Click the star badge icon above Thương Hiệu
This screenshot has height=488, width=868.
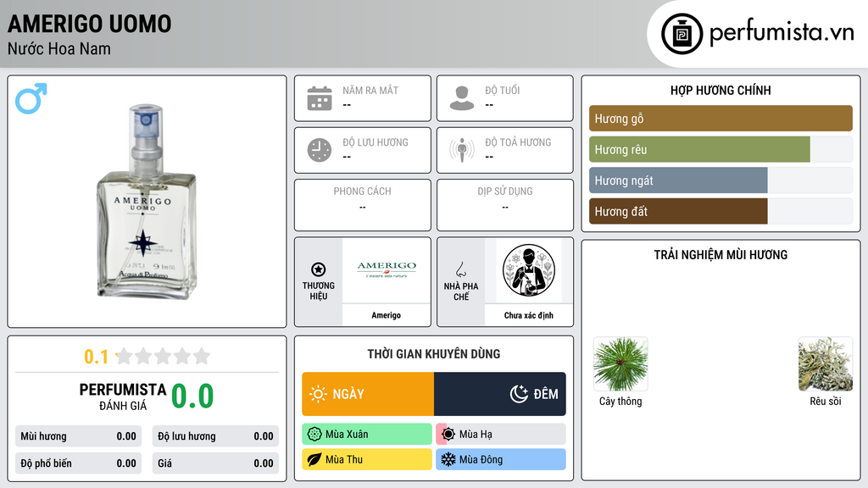319,269
